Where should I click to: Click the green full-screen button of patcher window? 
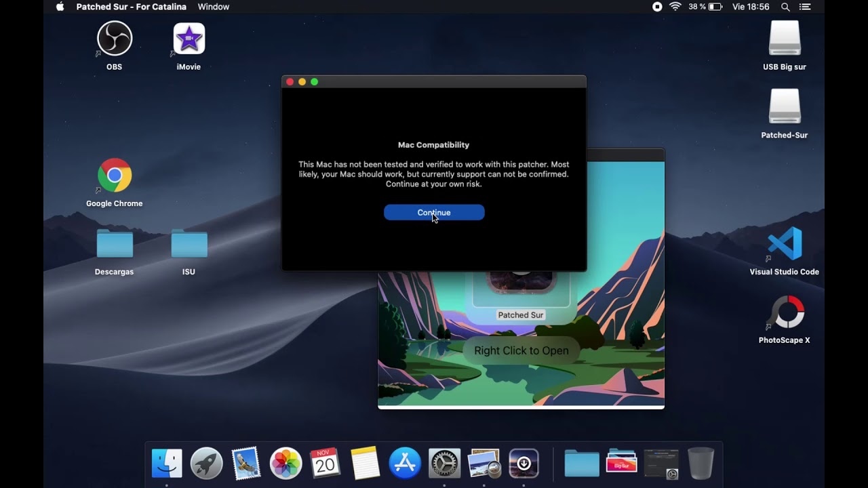tap(314, 82)
